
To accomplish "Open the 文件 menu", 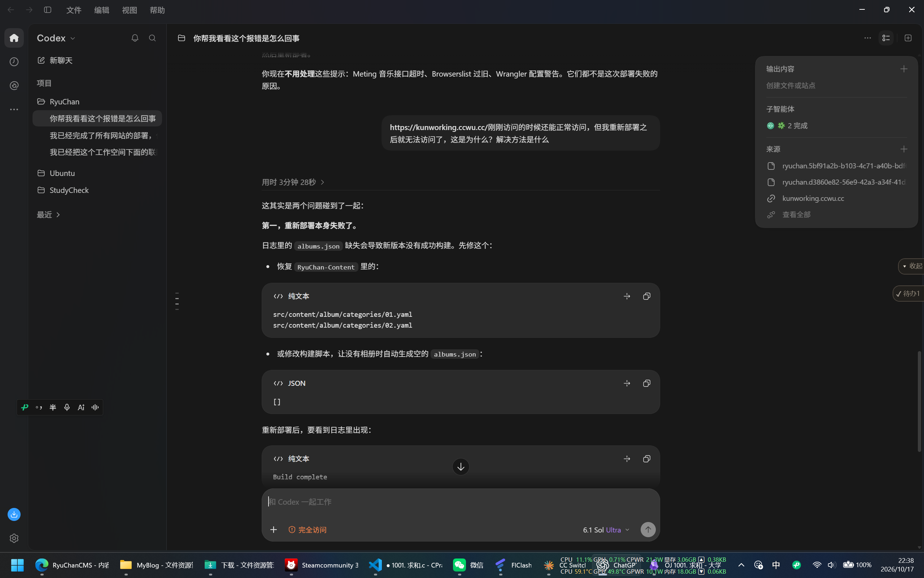I will pyautogui.click(x=74, y=10).
